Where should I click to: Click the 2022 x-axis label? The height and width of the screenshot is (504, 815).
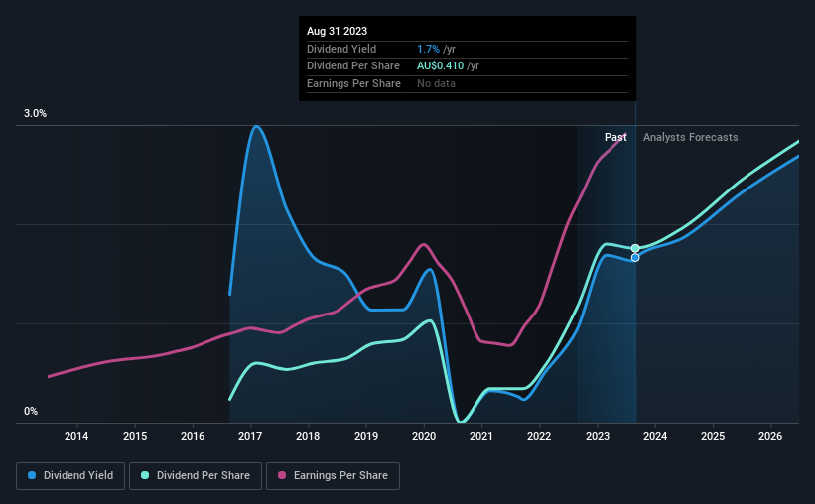pos(539,436)
